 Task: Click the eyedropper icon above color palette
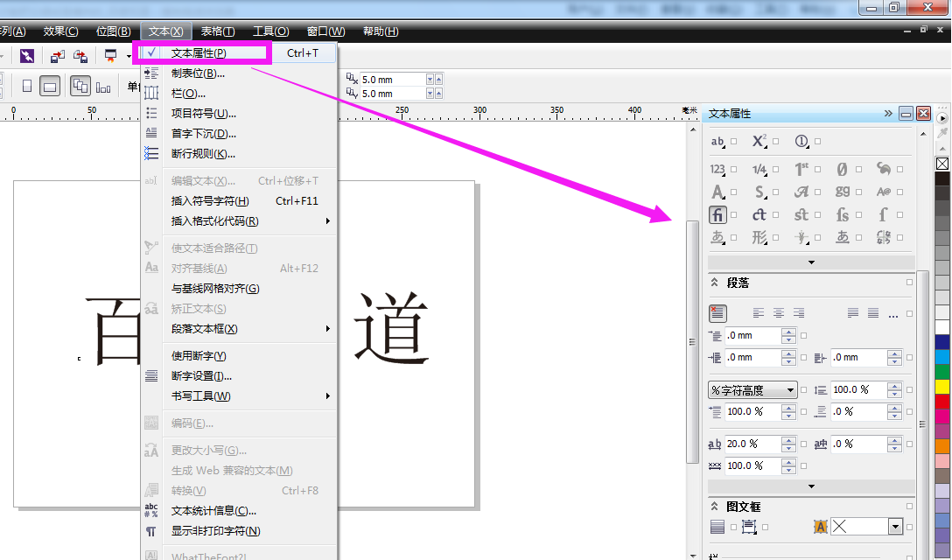point(942,134)
